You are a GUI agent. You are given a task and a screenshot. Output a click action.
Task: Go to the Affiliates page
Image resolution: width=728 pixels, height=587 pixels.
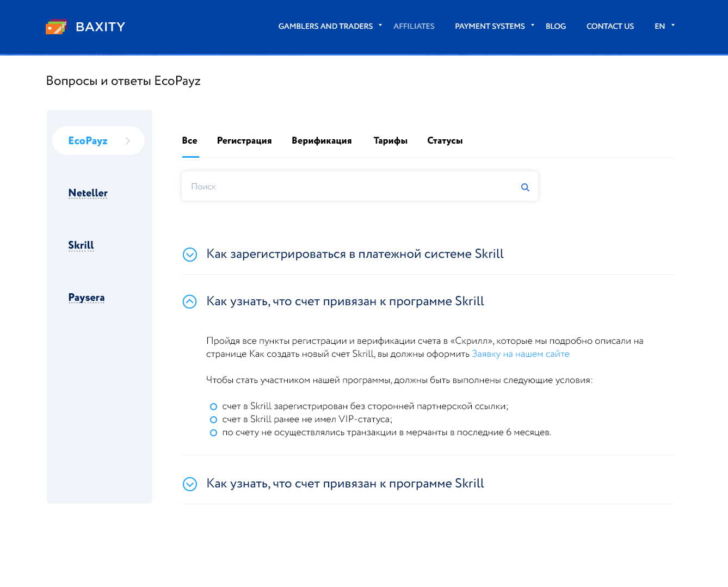point(414,26)
